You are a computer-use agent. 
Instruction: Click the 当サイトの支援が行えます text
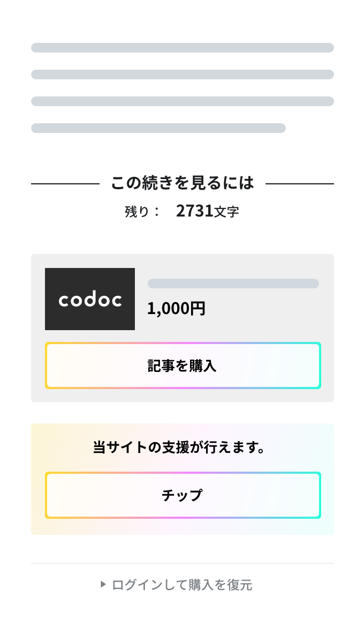[x=182, y=448]
